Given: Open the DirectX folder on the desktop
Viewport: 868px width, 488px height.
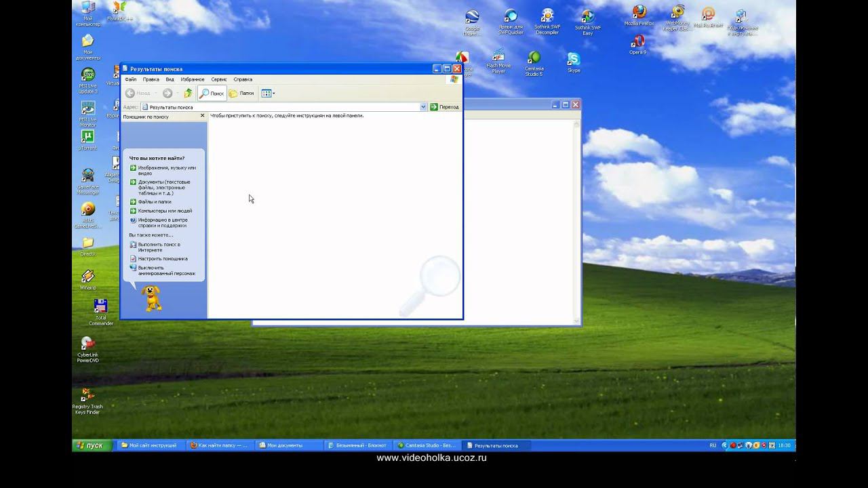Looking at the screenshot, I should (x=87, y=245).
